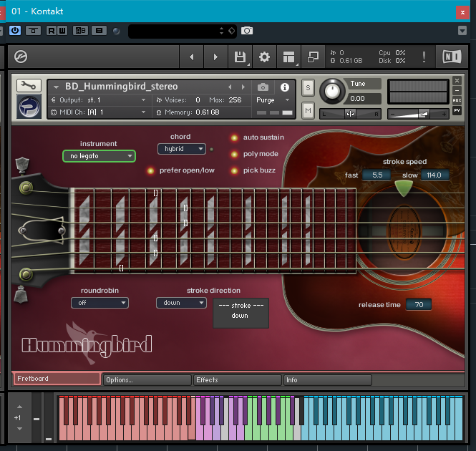
Task: Open the Purge dropdown menu
Action: (x=273, y=100)
